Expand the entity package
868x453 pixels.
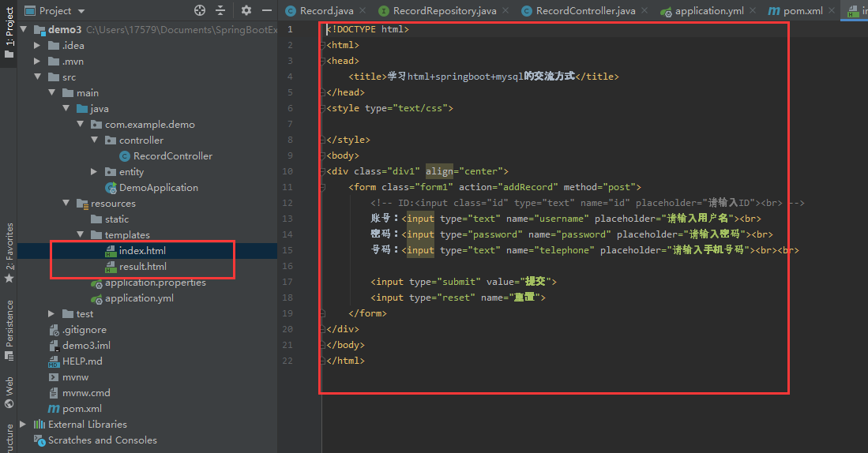coord(94,172)
